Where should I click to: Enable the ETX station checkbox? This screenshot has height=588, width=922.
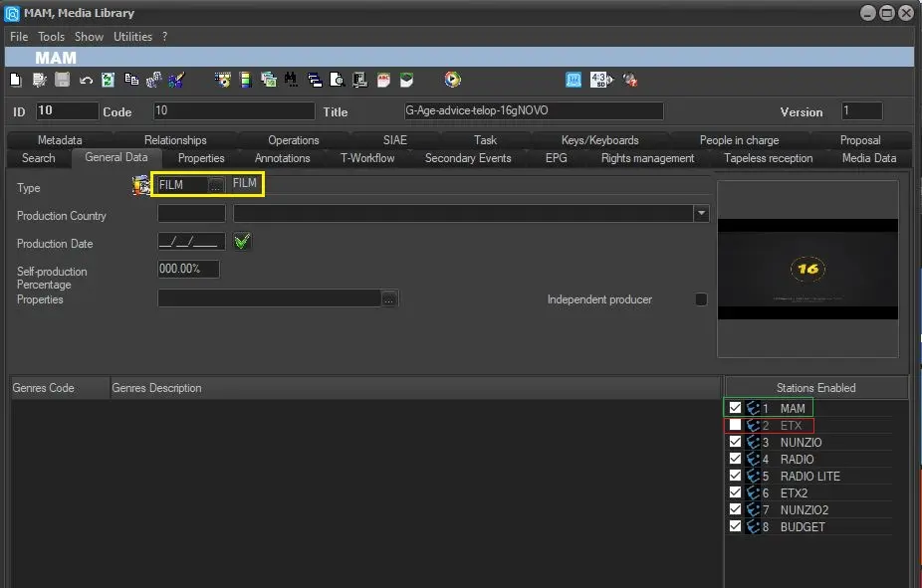pyautogui.click(x=735, y=425)
